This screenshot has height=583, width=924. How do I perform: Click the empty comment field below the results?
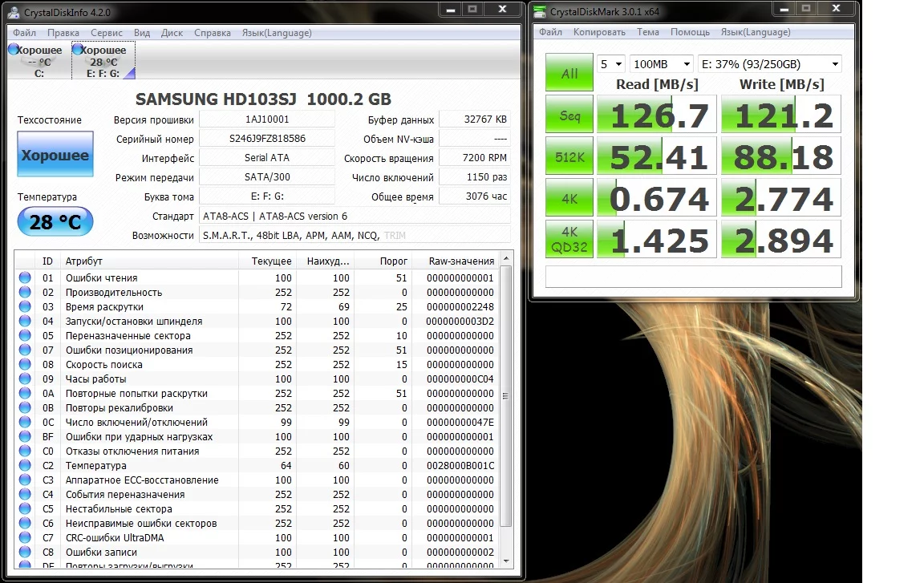[693, 277]
